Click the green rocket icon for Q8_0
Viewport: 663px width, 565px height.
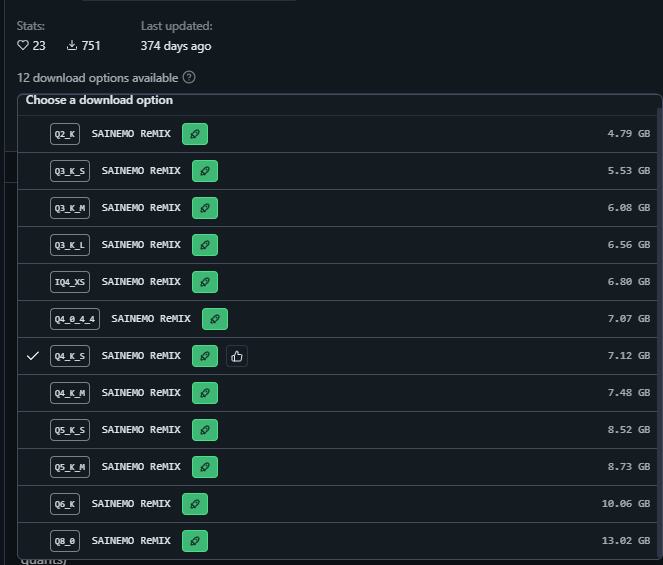click(195, 541)
